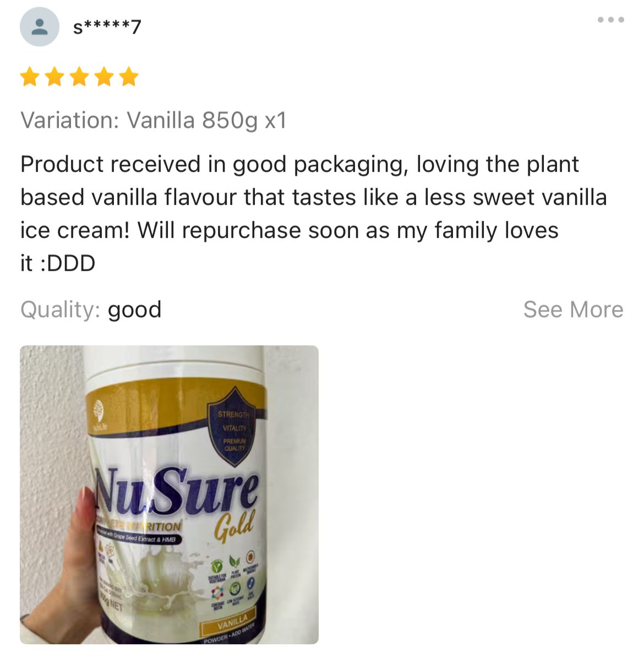Select the Variation: Vanilla 850g x1 line
Screen dimensions: 644x658
(x=154, y=121)
